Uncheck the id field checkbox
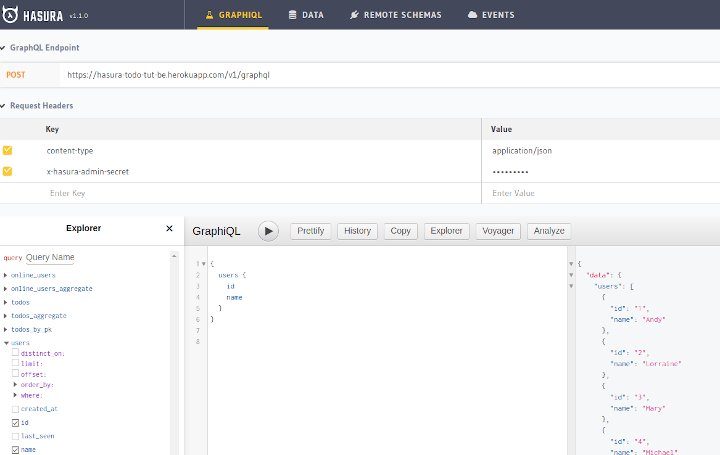The image size is (720, 455). (x=15, y=423)
